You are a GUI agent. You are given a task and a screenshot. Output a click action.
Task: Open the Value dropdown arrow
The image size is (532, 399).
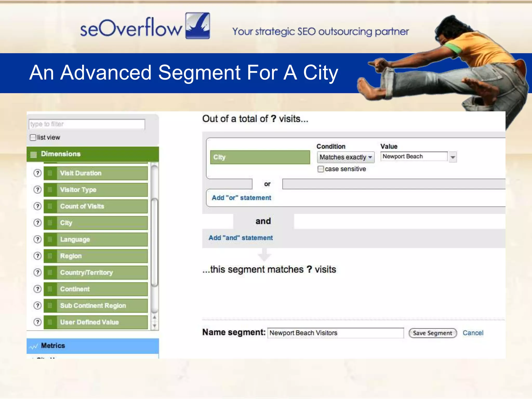pyautogui.click(x=453, y=157)
